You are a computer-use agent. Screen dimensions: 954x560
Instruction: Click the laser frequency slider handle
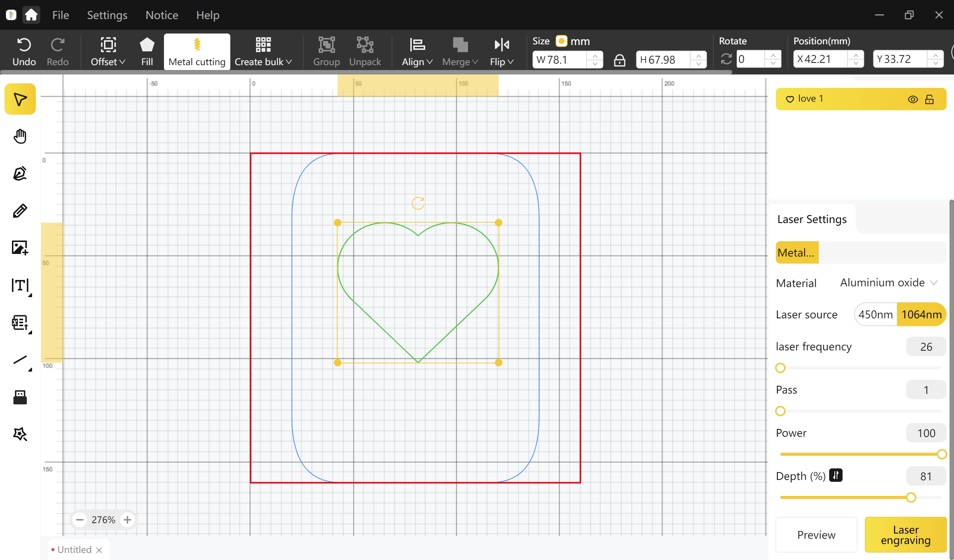click(780, 368)
